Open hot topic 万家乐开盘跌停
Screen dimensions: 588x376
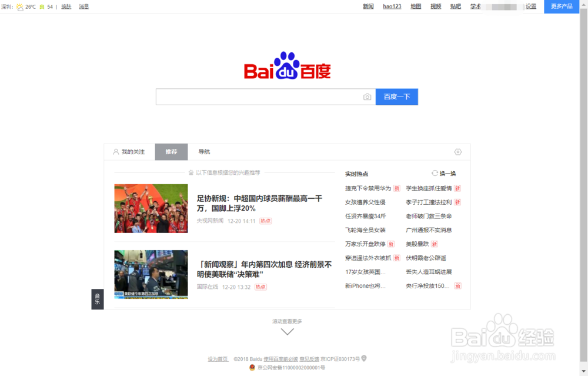[x=365, y=244]
